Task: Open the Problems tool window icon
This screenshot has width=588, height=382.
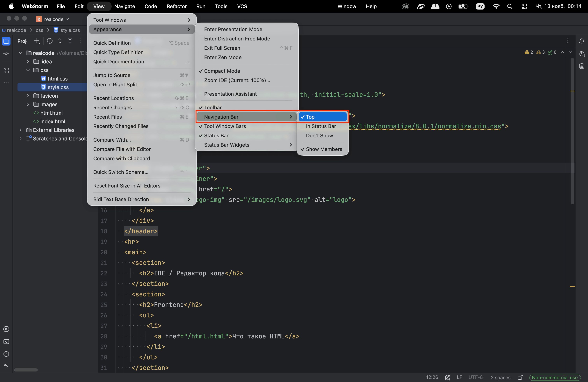Action: 6,354
